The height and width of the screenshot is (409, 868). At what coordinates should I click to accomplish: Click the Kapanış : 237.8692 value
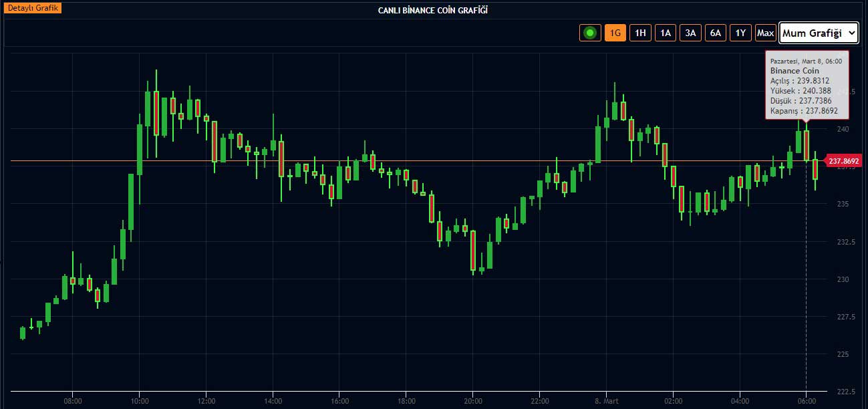(x=804, y=111)
